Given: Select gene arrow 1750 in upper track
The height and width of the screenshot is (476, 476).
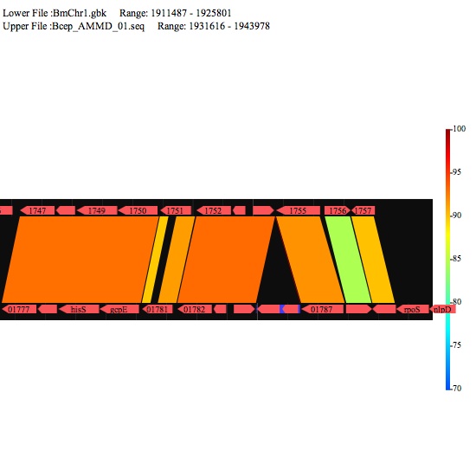Looking at the screenshot, I should point(138,210).
